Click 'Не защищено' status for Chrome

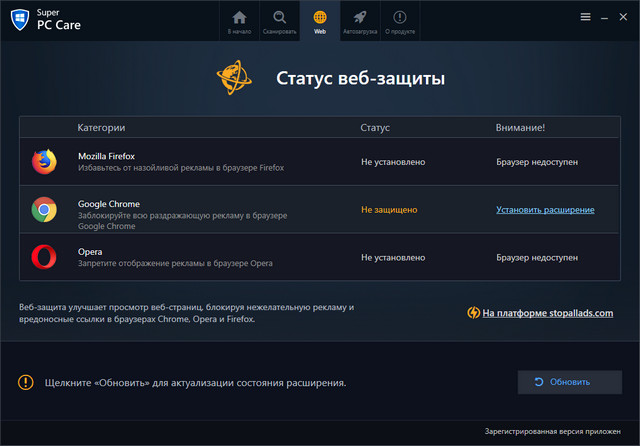tap(389, 210)
